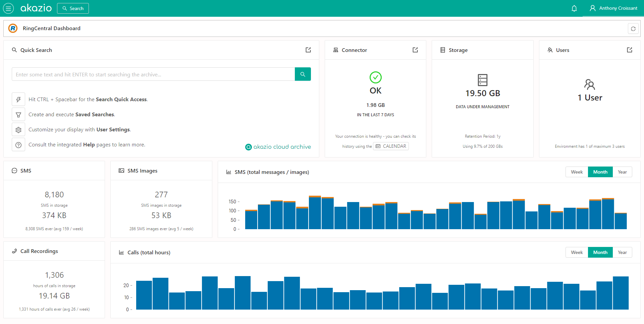Click the akazio cloud archive link
The height and width of the screenshot is (324, 644).
coord(278,147)
